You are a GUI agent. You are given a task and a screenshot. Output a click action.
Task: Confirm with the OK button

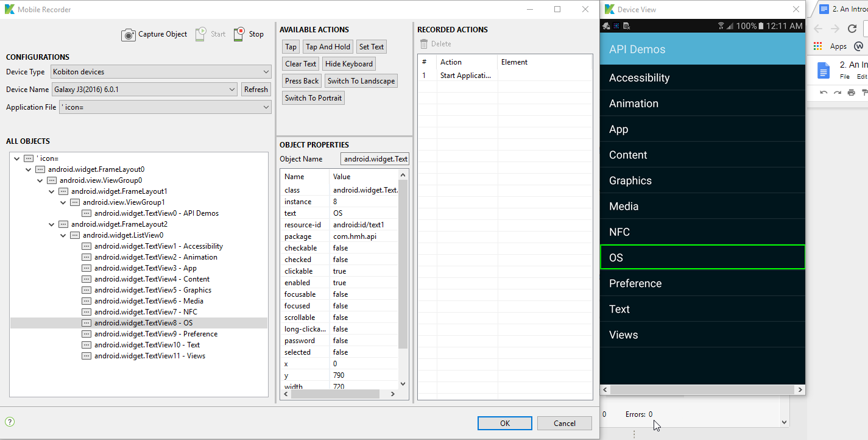click(x=504, y=423)
